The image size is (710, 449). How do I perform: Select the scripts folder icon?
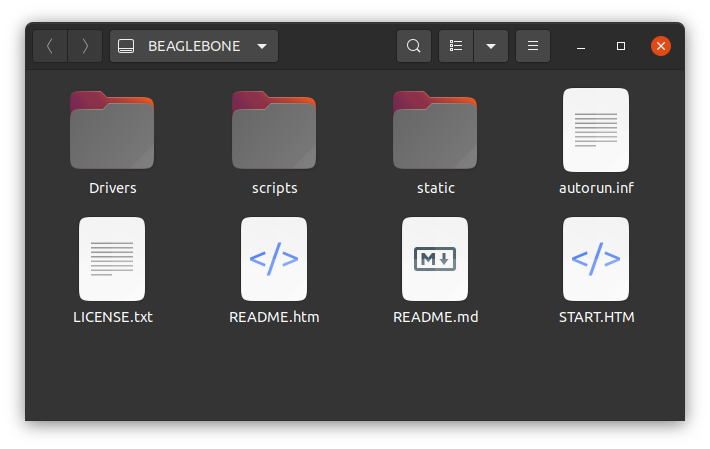coord(273,130)
